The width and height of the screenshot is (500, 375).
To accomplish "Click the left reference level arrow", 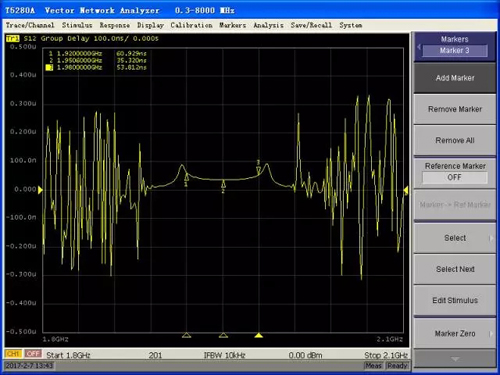I will 40,190.
